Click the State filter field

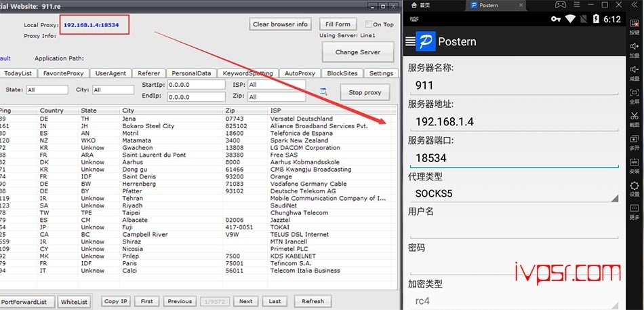click(x=47, y=90)
